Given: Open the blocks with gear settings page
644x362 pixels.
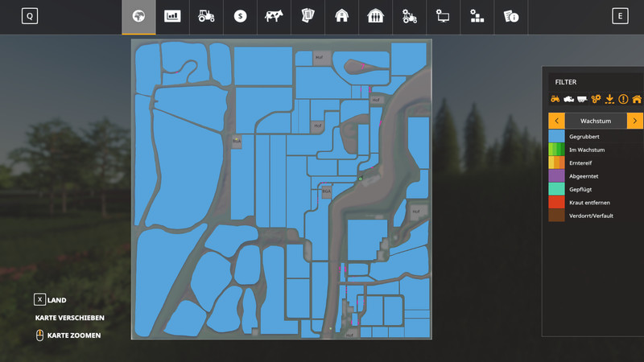Looking at the screenshot, I should 477,17.
